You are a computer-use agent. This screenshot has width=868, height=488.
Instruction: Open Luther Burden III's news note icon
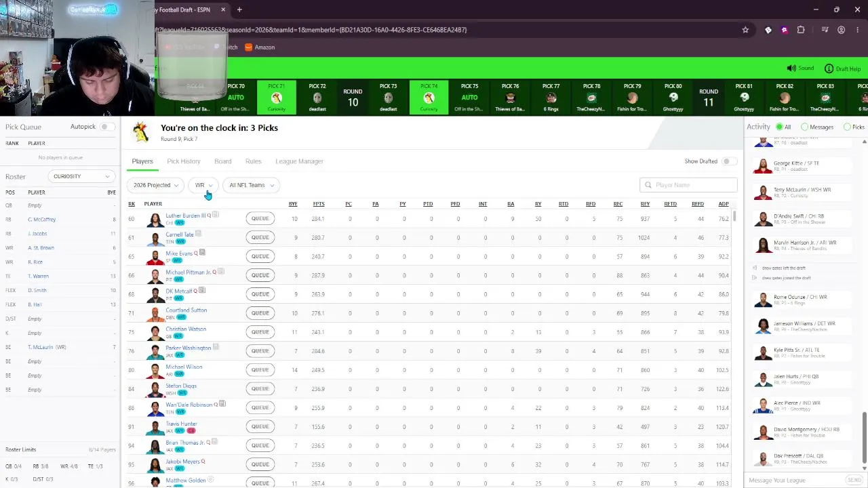(216, 215)
